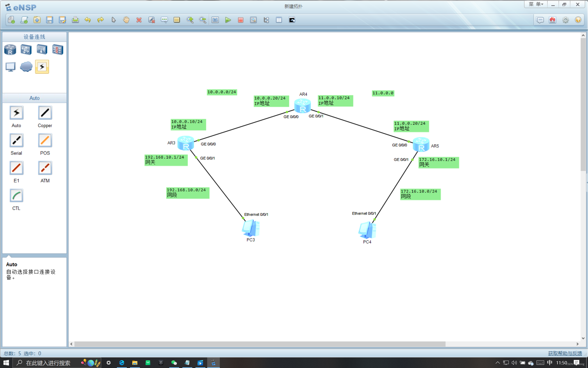This screenshot has width=588, height=368.
Task: Click the Zoom In magnifier icon
Action: pos(190,20)
